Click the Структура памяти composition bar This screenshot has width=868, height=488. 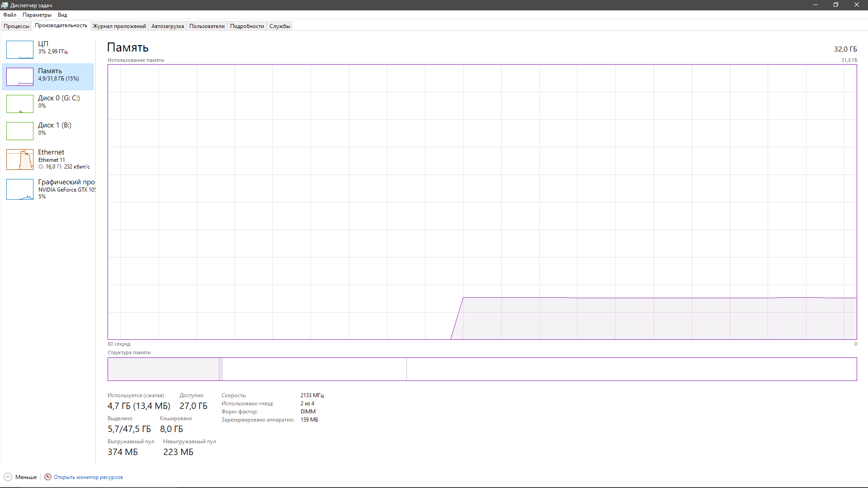point(482,369)
